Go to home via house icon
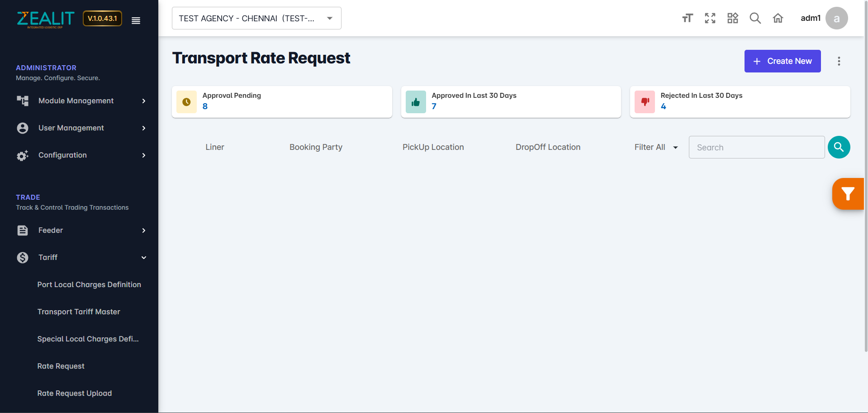Screen dimensions: 868x413 pos(778,18)
